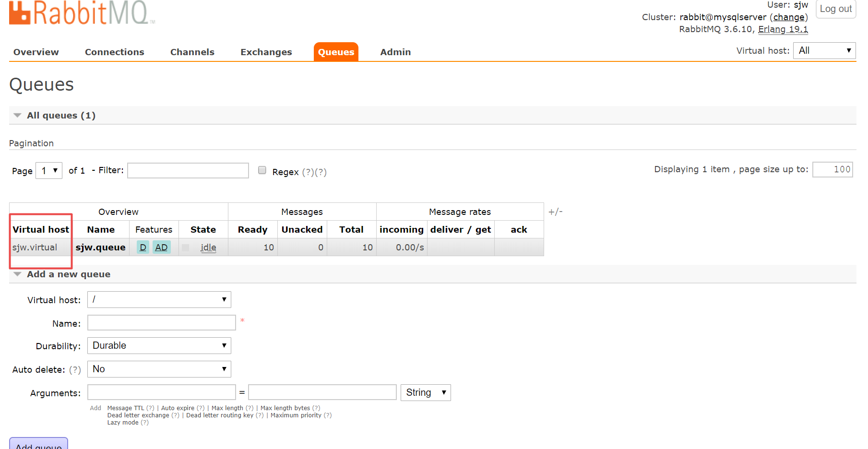Image resolution: width=868 pixels, height=449 pixels.
Task: Focus the queue Name input
Action: pyautogui.click(x=162, y=323)
